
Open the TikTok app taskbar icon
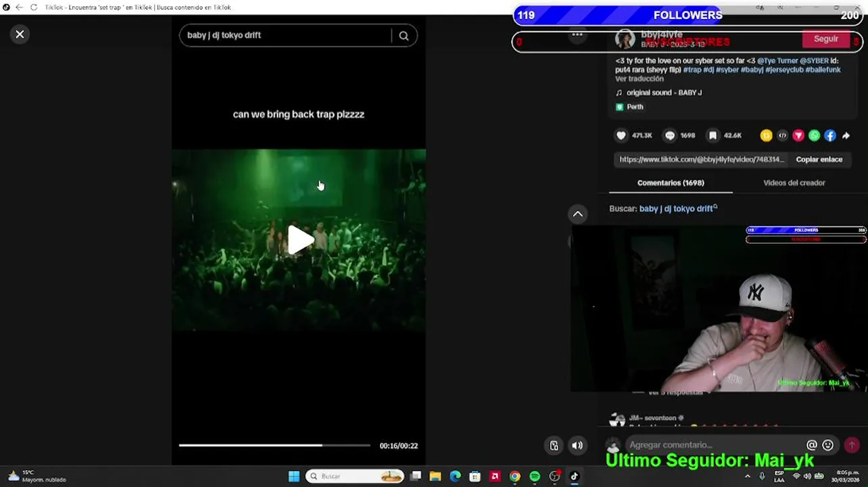(574, 476)
